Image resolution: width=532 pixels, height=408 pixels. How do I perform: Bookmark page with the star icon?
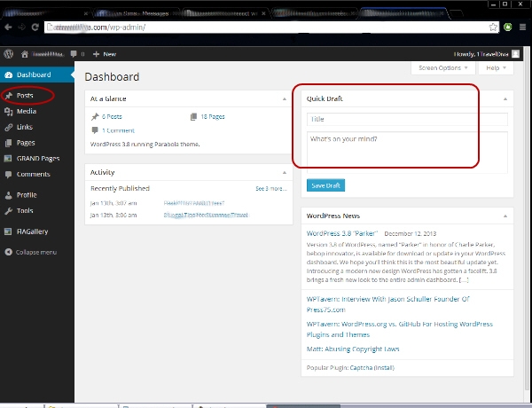click(493, 27)
